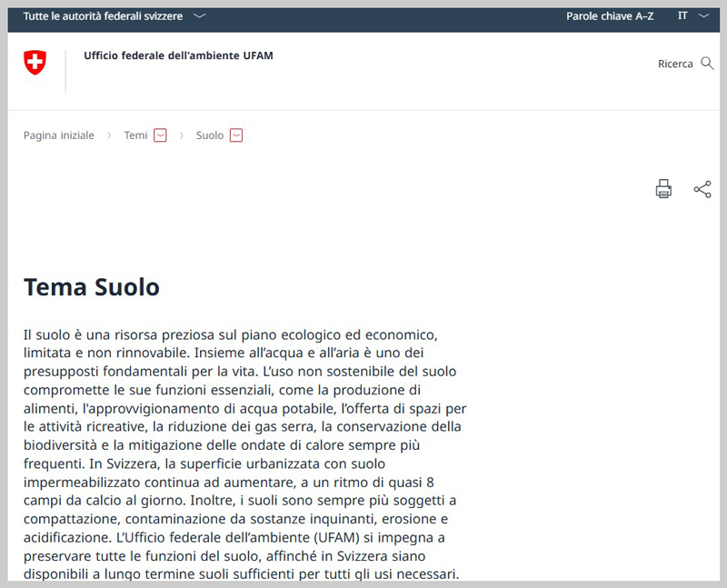Click breadcrumb separator after Pagina iniziale
This screenshot has width=727, height=588.
tap(109, 135)
